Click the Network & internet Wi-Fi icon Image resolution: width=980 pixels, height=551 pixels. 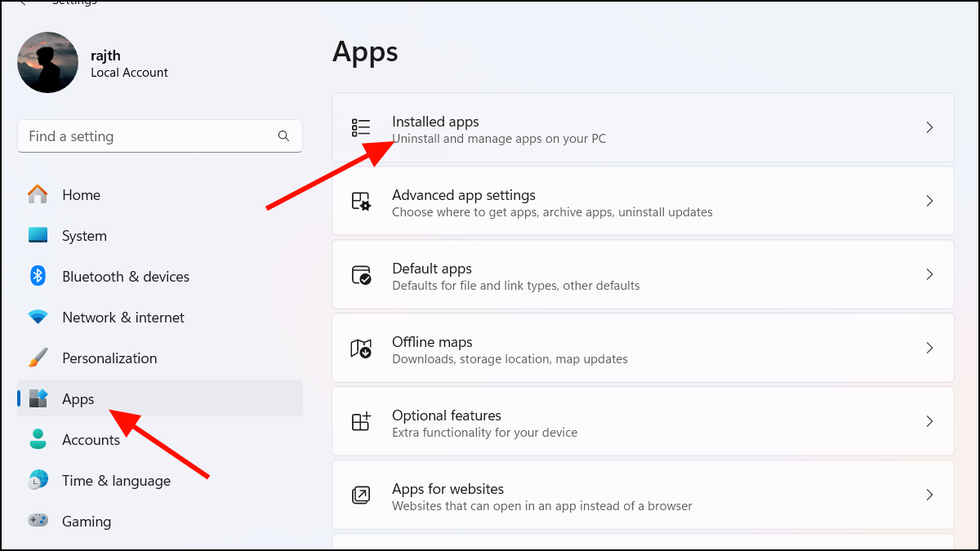(x=38, y=317)
